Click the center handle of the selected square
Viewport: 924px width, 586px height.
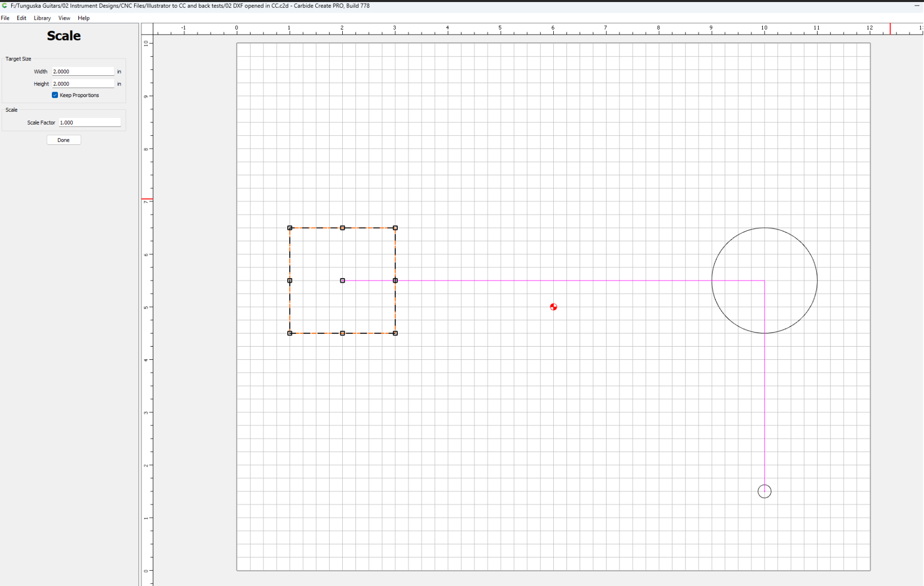tap(342, 281)
